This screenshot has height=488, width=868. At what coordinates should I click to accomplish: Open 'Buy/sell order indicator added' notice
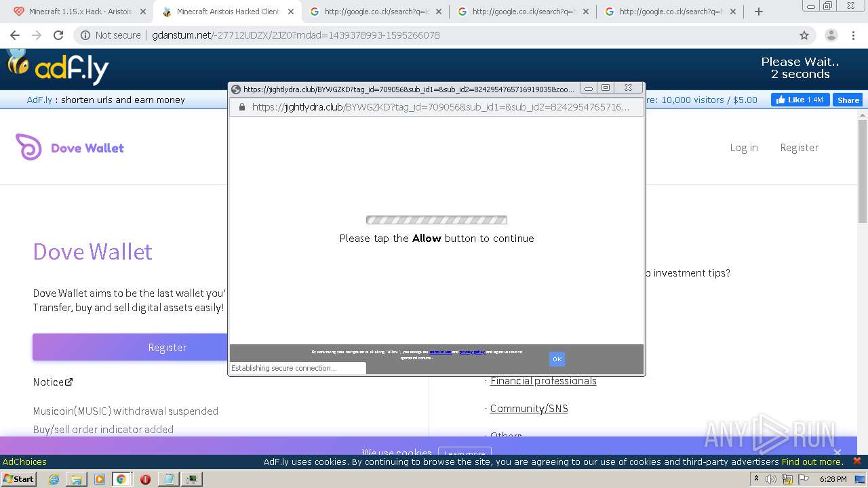coord(103,430)
